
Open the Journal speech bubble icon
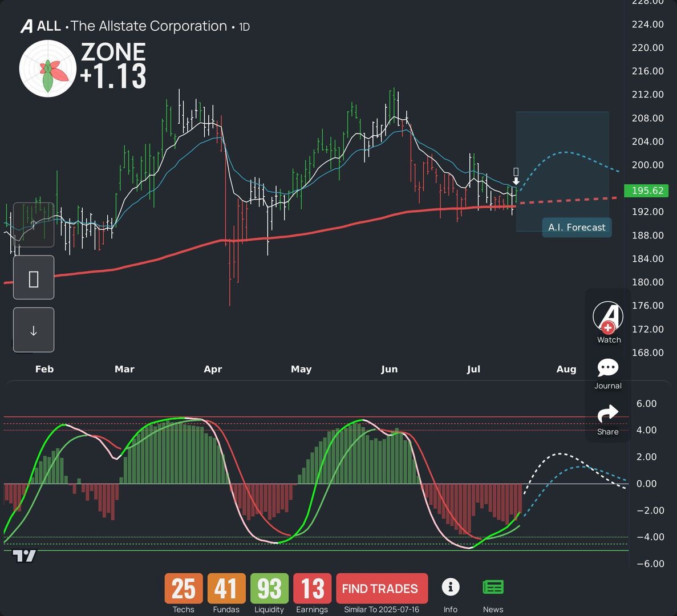(x=607, y=368)
